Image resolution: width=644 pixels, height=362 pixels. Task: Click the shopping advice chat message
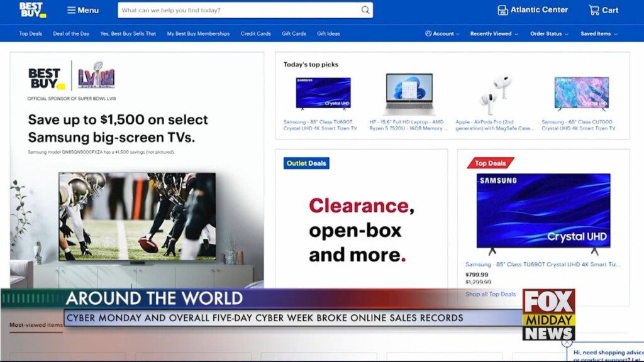(608, 356)
